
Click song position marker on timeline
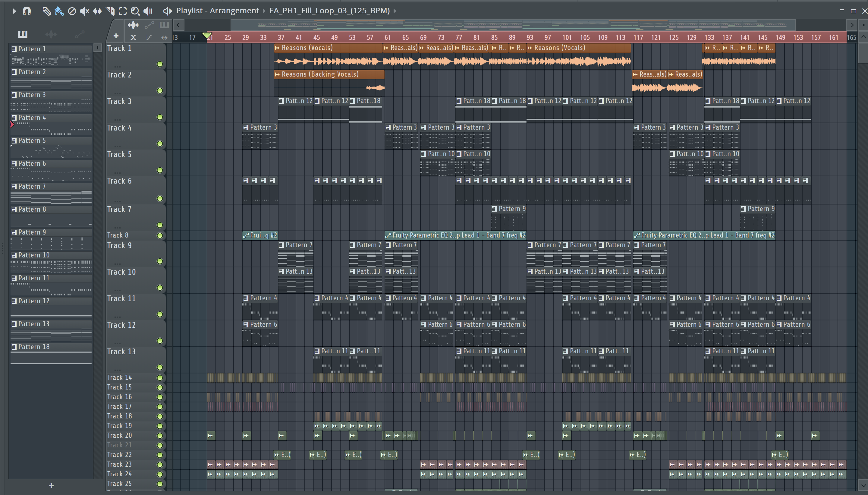tap(207, 35)
